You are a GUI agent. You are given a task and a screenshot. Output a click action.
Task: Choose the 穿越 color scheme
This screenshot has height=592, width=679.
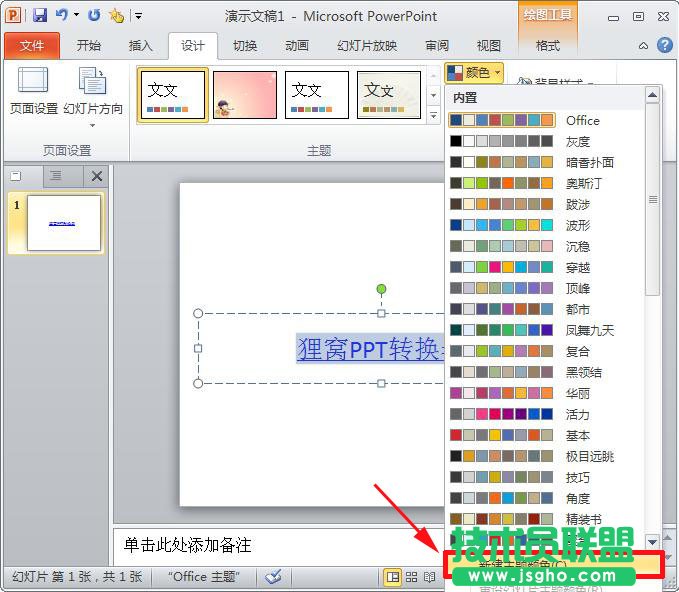pos(546,267)
